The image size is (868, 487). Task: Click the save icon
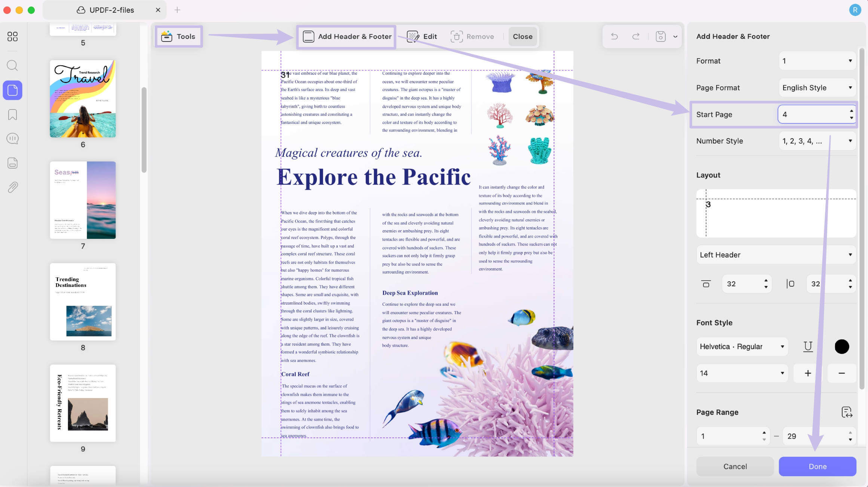660,36
